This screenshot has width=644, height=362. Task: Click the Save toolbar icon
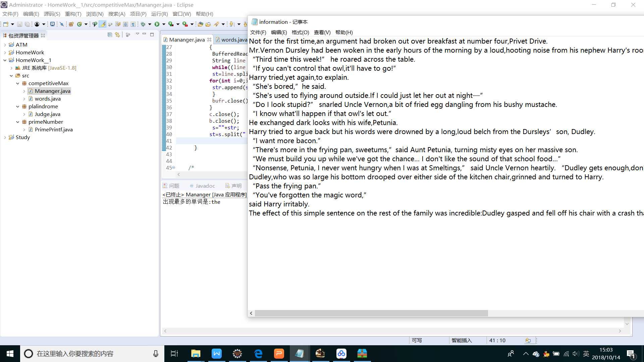point(19,24)
